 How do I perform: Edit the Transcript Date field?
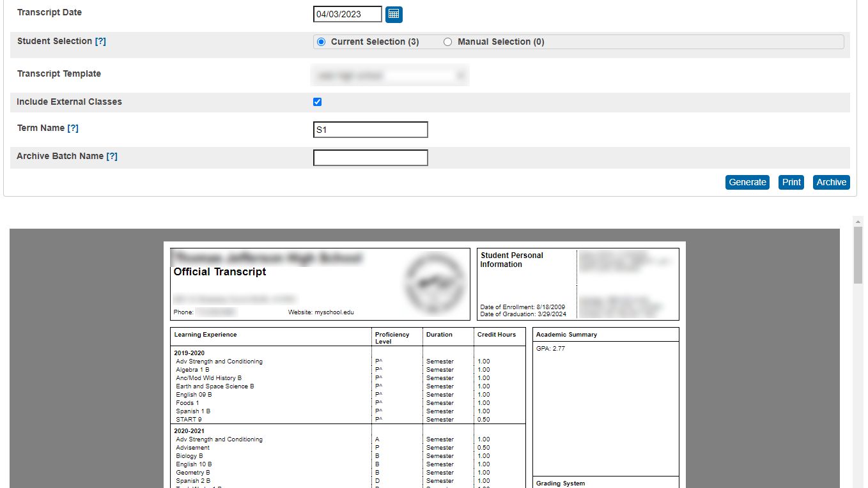pos(348,14)
